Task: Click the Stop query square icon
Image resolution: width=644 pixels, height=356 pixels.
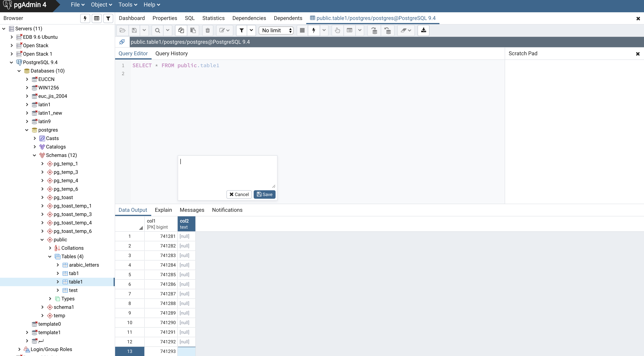Action: (302, 30)
